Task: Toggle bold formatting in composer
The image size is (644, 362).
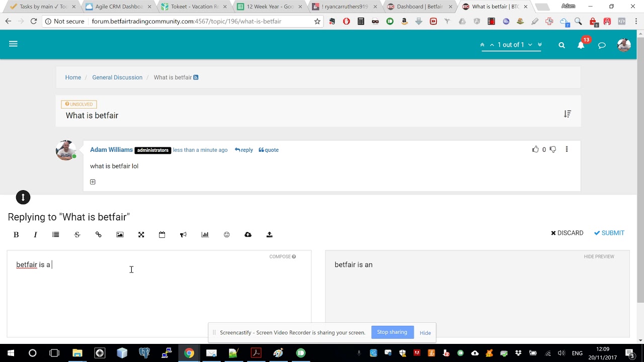Action: pyautogui.click(x=16, y=235)
